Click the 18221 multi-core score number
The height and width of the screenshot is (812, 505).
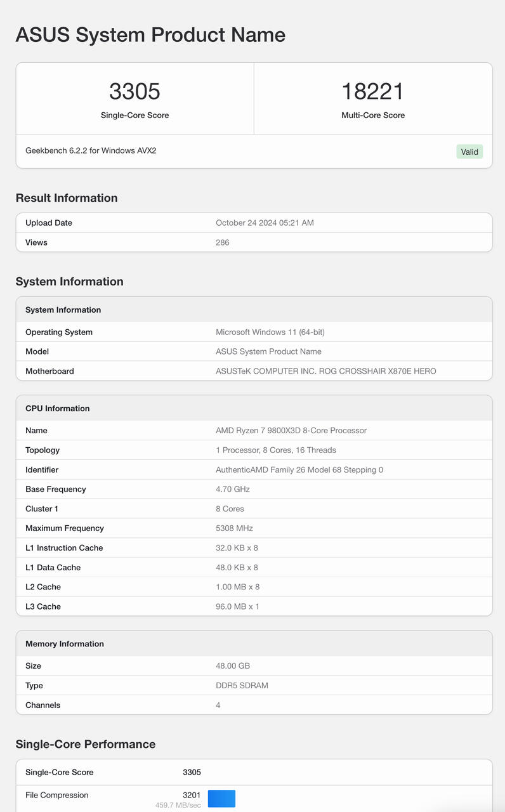[373, 91]
